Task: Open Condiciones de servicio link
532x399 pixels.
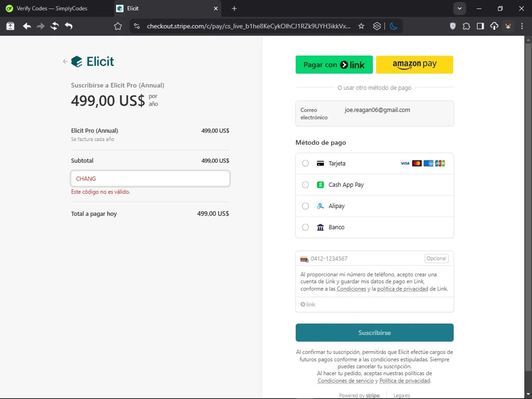Action: pos(346,381)
